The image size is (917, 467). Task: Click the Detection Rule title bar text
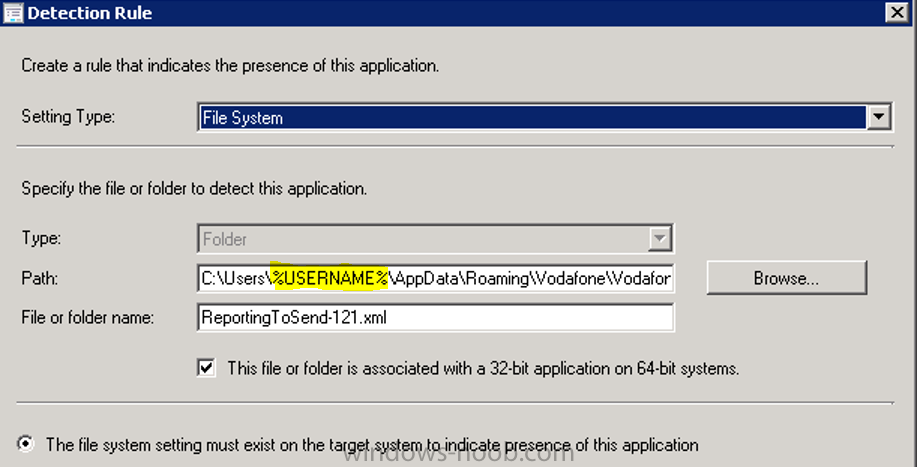click(89, 13)
